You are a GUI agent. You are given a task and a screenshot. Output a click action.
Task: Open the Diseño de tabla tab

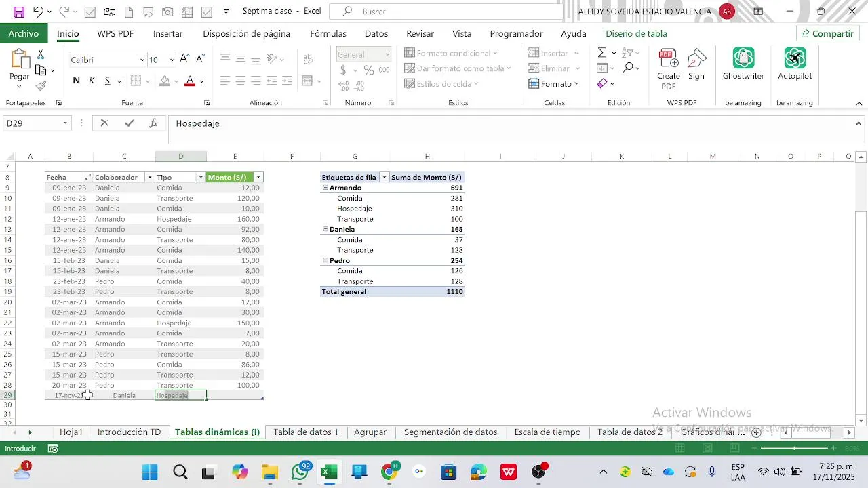tap(636, 33)
